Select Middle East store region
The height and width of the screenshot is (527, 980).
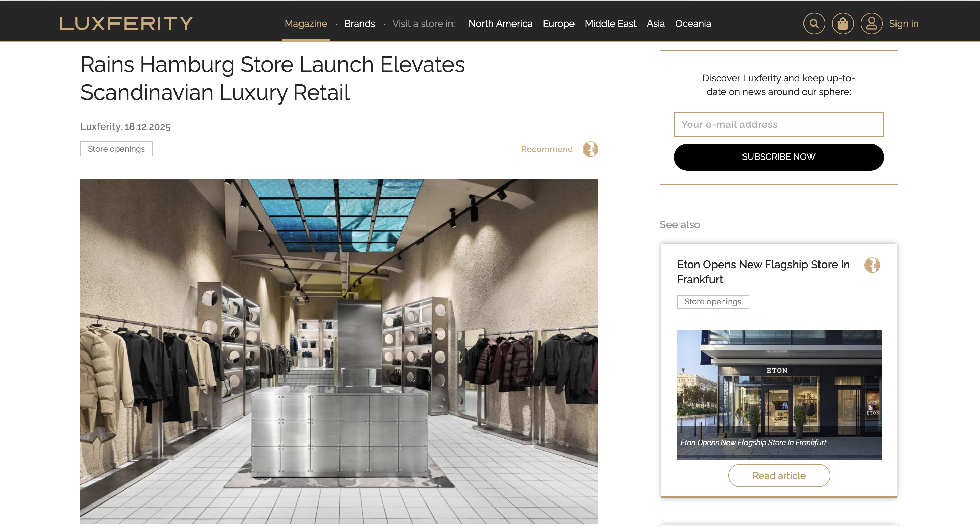click(610, 24)
